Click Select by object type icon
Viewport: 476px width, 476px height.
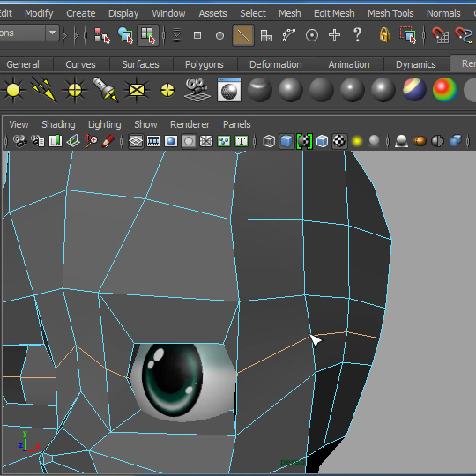(125, 35)
